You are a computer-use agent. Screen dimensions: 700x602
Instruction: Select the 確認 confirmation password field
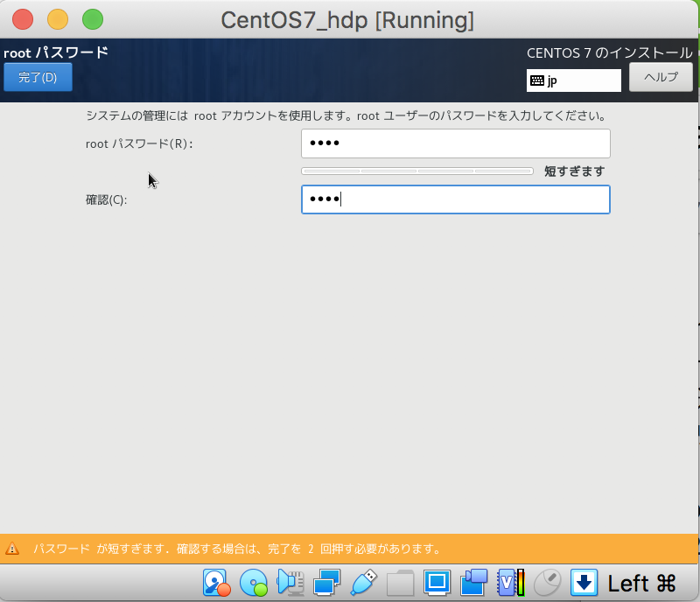click(x=455, y=199)
